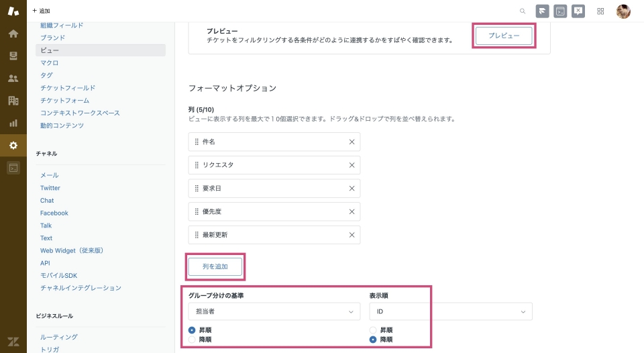This screenshot has height=353, width=644.
Task: Open the 担当者 grouping dropdown
Action: pyautogui.click(x=274, y=311)
